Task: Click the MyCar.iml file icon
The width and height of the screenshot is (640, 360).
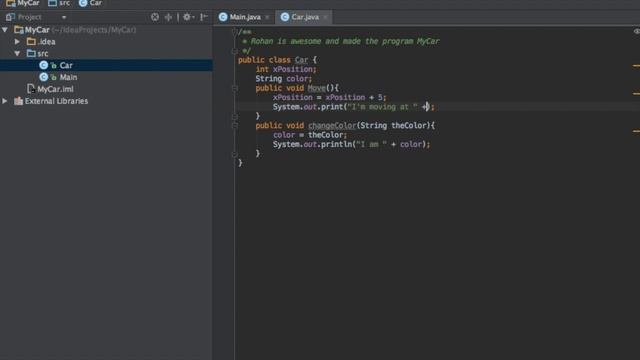Action: click(x=31, y=89)
